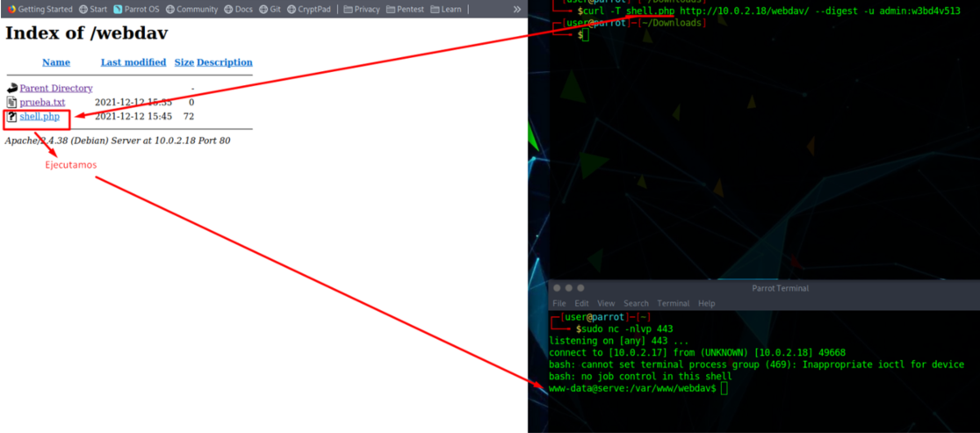Open the CryptPad bookmark
Image resolution: width=980 pixels, height=433 pixels.
309,9
